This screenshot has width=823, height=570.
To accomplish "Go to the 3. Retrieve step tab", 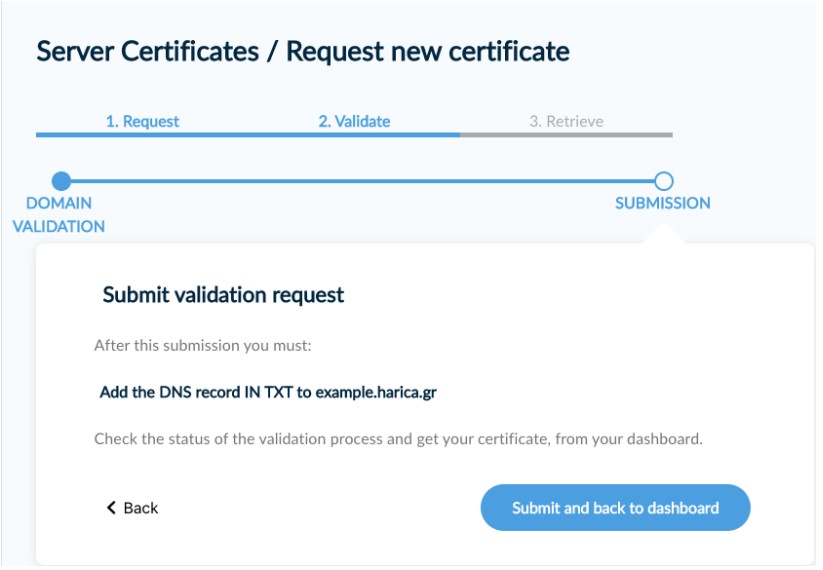I will coord(566,121).
